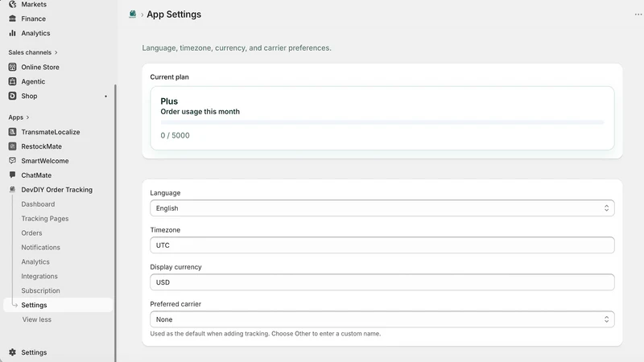Click the '0 / 5000' usage text
Screen dimensions: 644x362
tap(175, 135)
